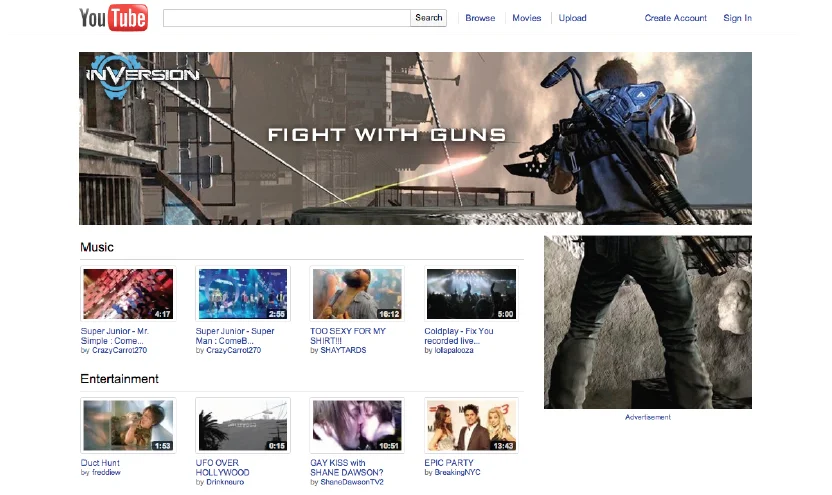Play the EPIC PARTY video thumbnail
Image resolution: width=832 pixels, height=495 pixels.
coord(471,425)
